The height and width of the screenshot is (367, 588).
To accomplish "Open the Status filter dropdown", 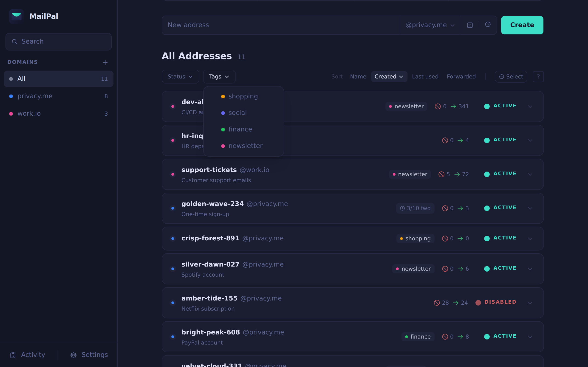I will point(180,77).
